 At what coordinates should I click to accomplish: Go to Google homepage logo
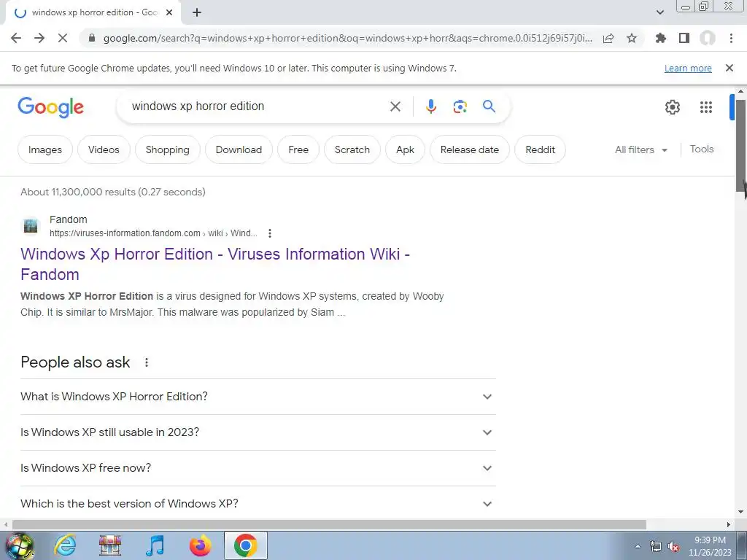click(50, 107)
